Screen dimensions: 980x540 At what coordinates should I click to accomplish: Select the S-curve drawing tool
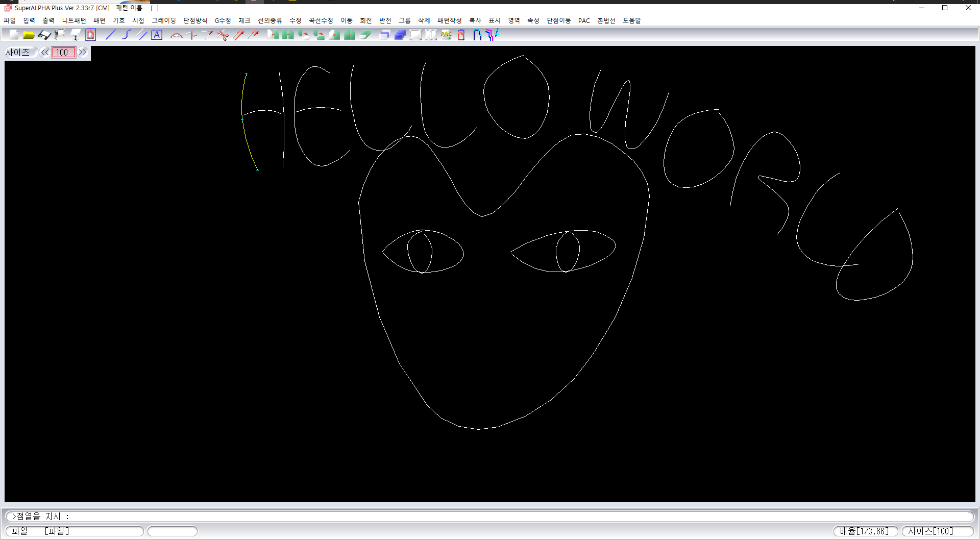point(126,35)
